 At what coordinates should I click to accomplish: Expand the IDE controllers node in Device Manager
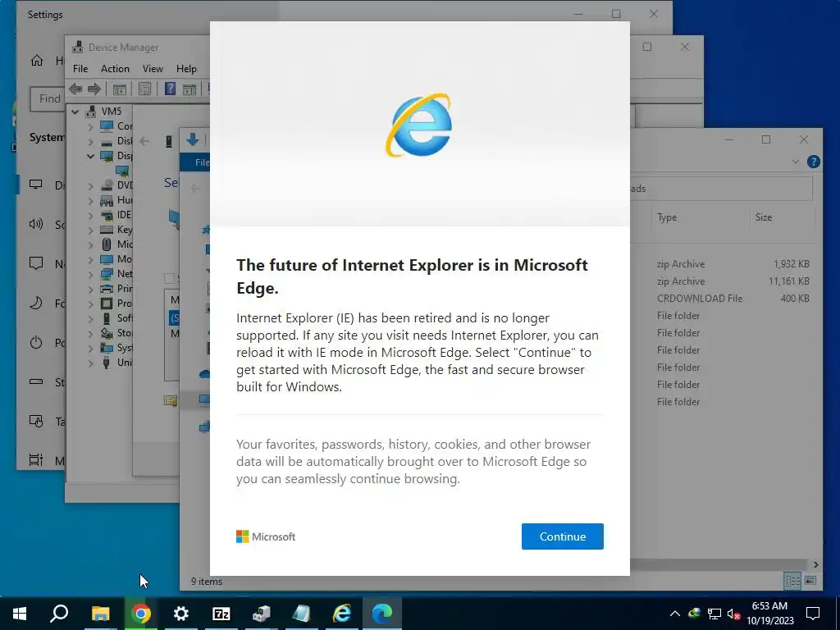click(90, 215)
